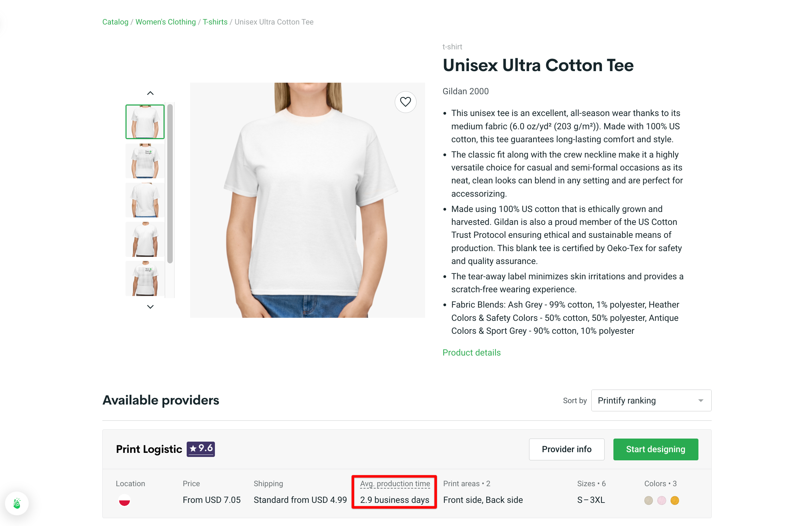Open the Women's Clothing breadcrumb
Screen dimensions: 812x526
166,22
